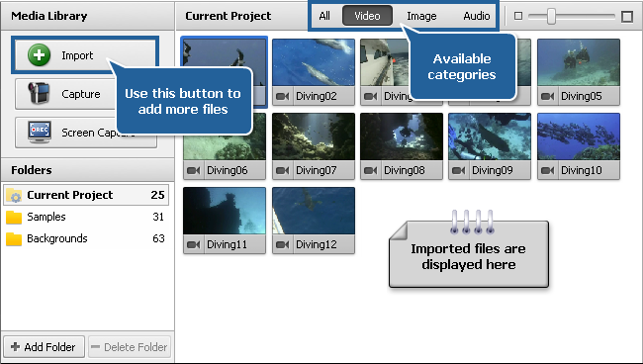Click the green plus Import icon
The height and width of the screenshot is (364, 643).
pyautogui.click(x=39, y=55)
